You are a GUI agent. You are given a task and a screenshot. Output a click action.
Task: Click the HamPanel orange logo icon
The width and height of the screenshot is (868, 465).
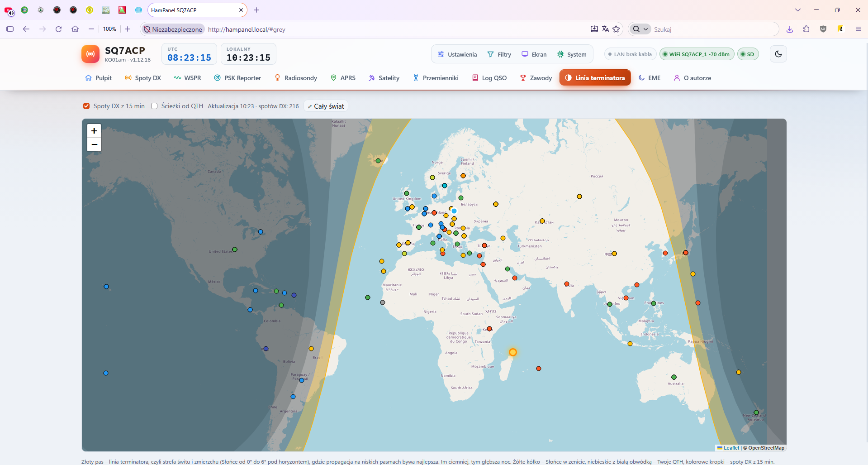pos(90,54)
